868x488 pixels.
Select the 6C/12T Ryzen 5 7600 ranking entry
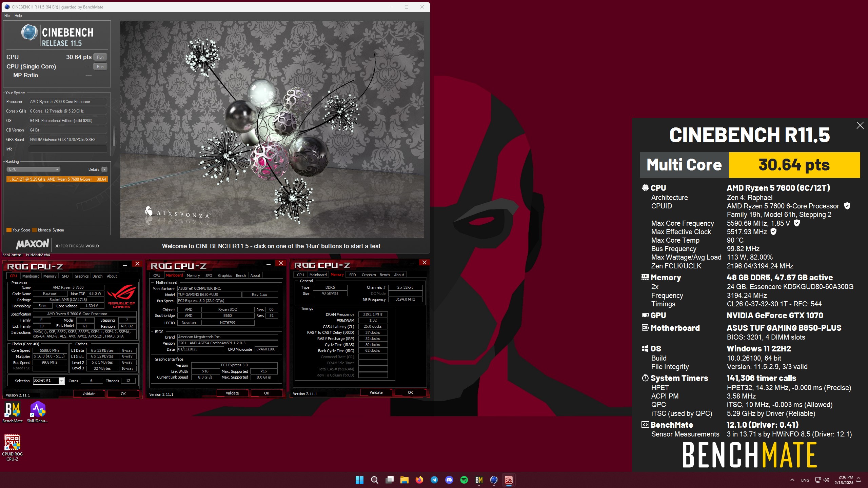click(57, 179)
